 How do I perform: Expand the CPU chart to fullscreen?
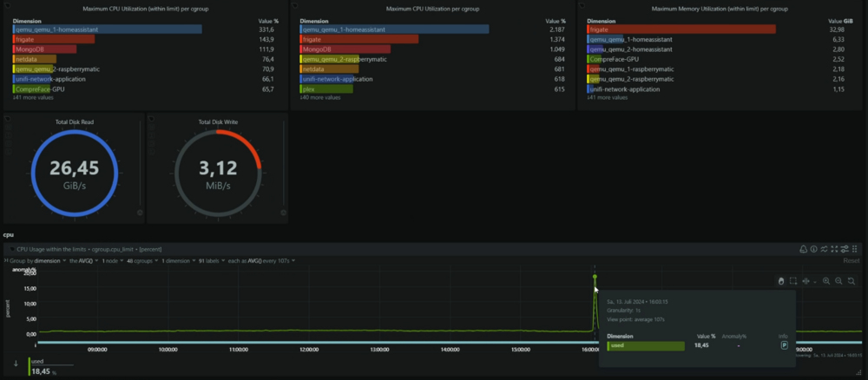point(834,249)
